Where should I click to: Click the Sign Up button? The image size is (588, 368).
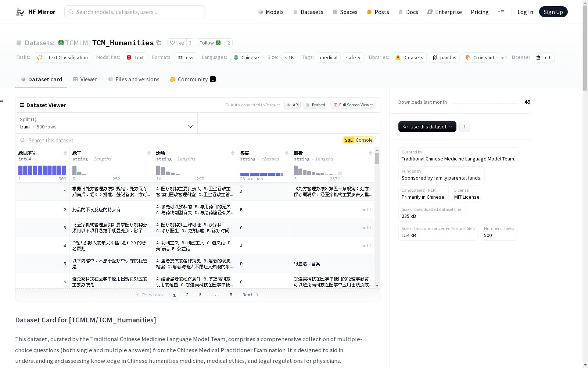tap(553, 12)
